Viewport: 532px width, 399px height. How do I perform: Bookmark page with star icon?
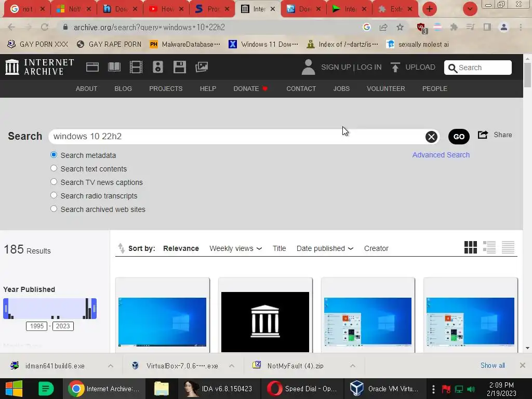[x=400, y=27]
